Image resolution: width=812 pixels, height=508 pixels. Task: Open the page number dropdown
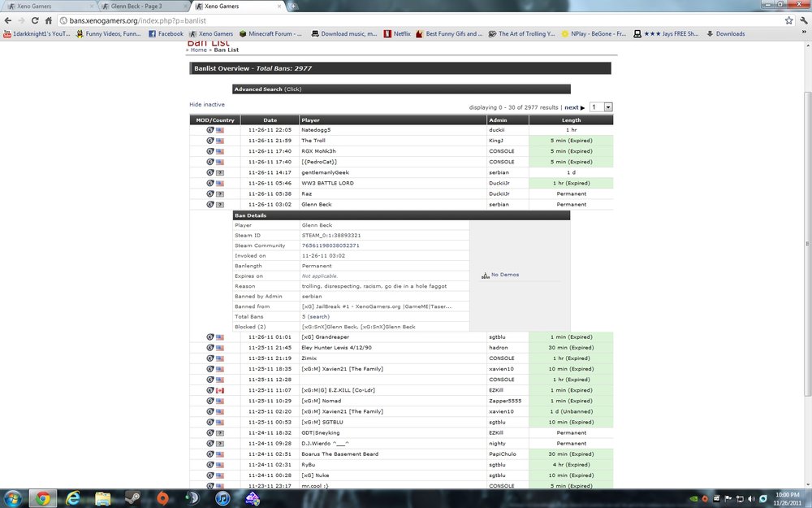(601, 107)
